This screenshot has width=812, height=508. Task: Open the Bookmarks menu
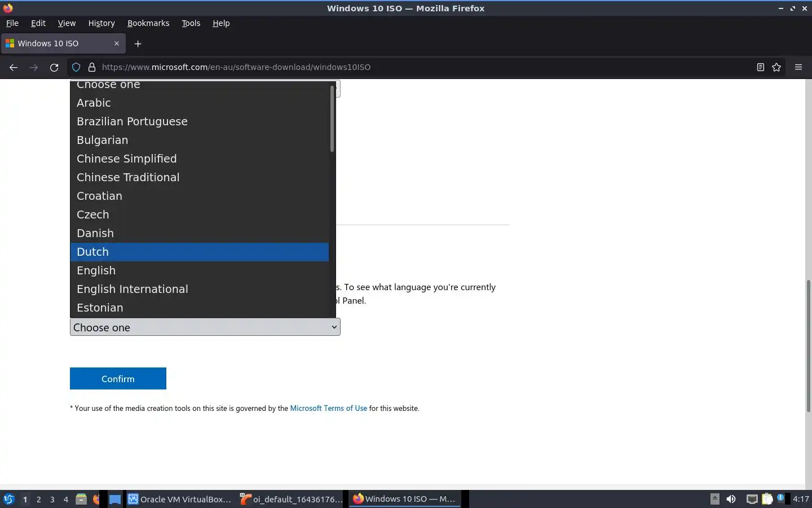point(148,23)
